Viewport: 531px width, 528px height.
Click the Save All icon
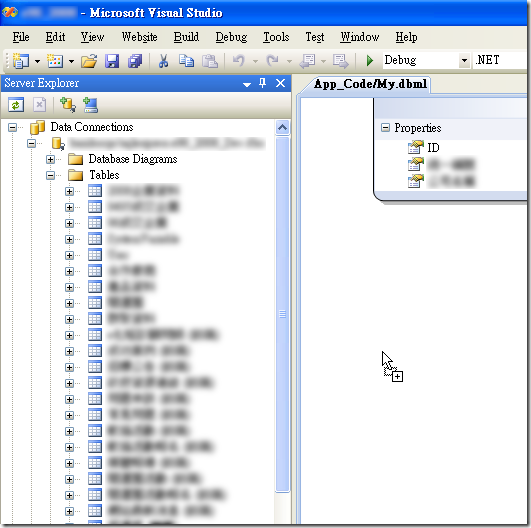(135, 61)
